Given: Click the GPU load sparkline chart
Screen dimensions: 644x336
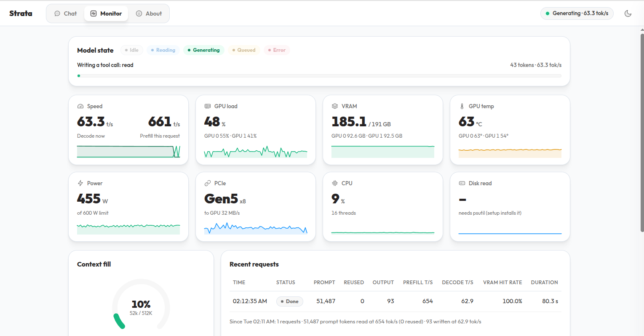Looking at the screenshot, I should coord(256,152).
